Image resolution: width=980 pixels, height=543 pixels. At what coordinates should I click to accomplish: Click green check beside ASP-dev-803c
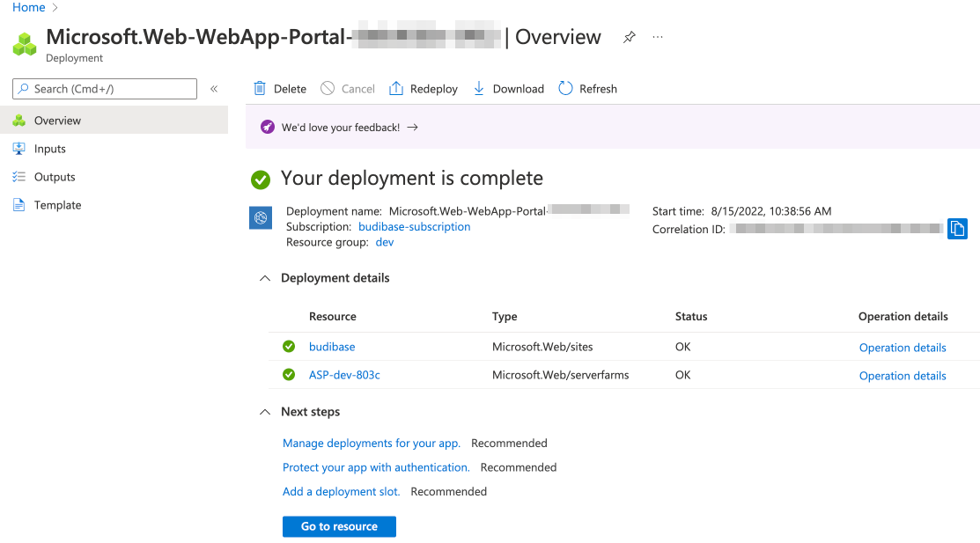[289, 374]
